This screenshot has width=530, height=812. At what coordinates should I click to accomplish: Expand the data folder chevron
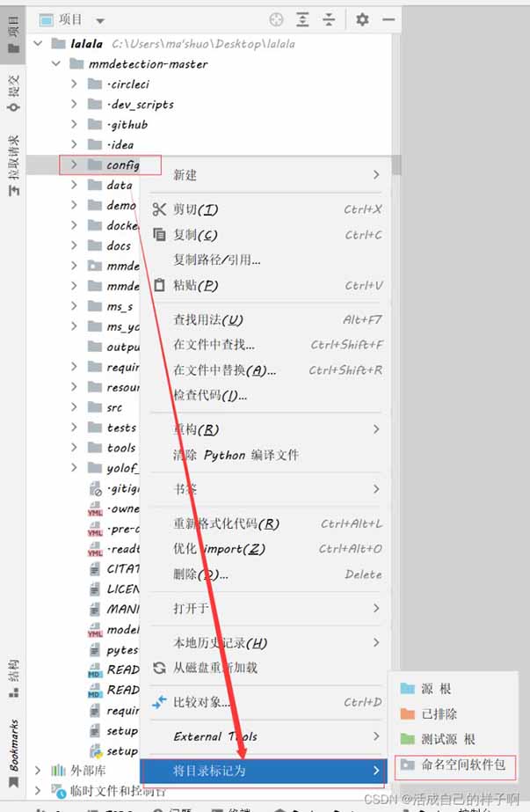click(74, 185)
